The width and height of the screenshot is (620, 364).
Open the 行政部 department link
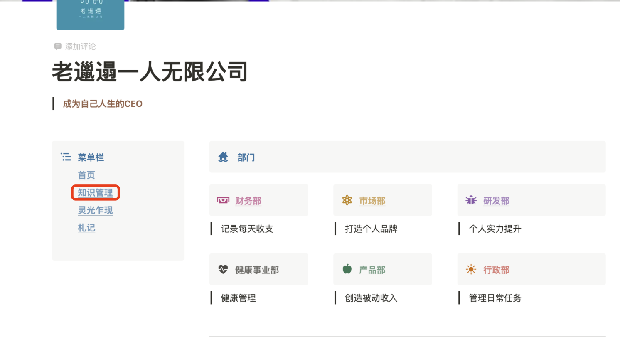pyautogui.click(x=496, y=270)
